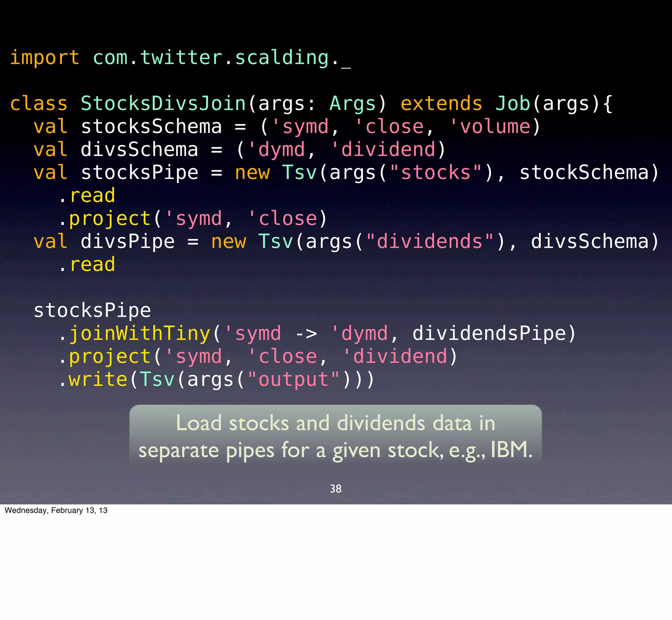
Task: Click 'Wednesday, February 13, 13' date text
Action: (x=56, y=510)
